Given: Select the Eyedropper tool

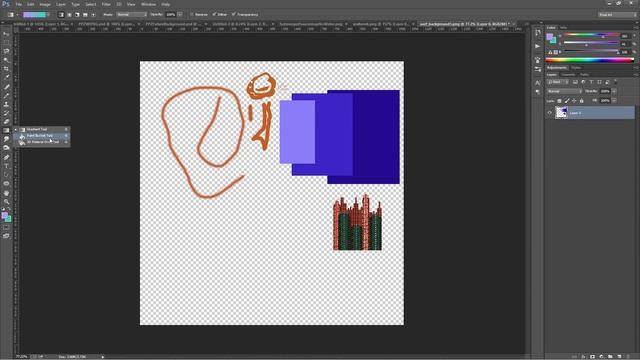Looking at the screenshot, I should [6, 78].
